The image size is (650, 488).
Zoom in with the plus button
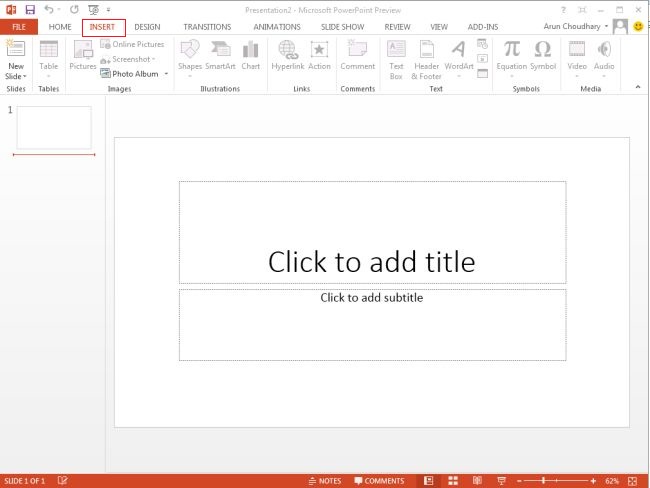(593, 481)
